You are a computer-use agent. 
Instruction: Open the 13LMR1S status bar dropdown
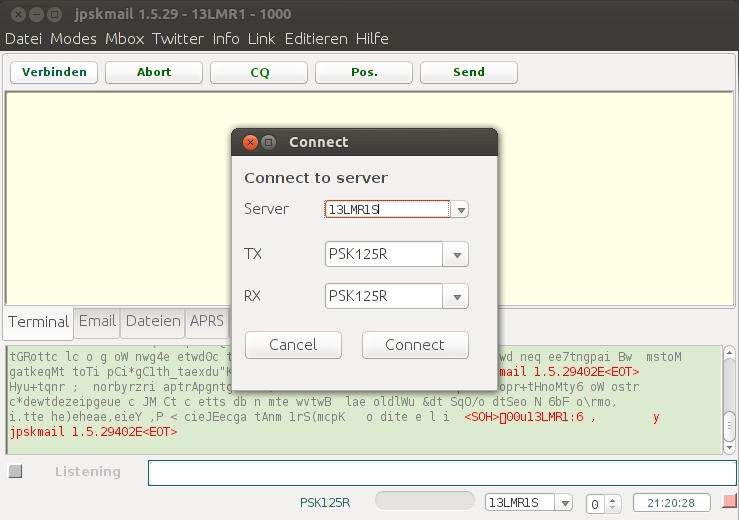pyautogui.click(x=528, y=503)
